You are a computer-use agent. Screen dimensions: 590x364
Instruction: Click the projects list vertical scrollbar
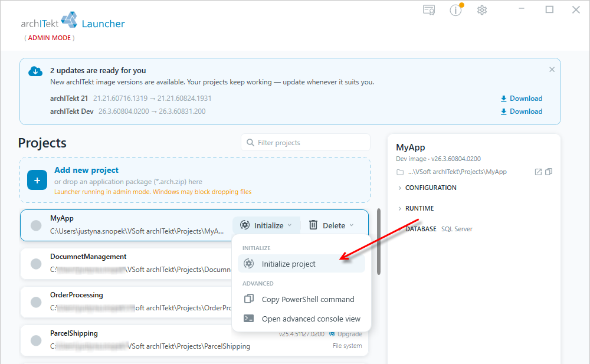[379, 241]
